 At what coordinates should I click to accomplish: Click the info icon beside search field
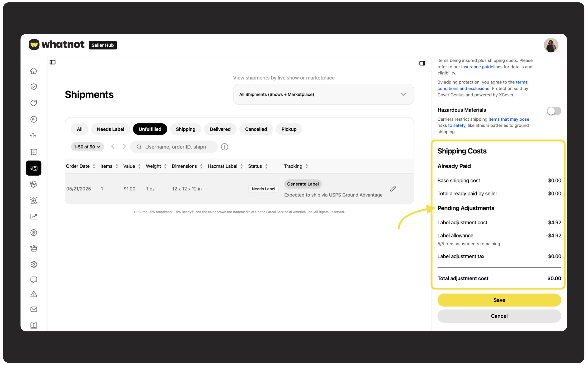tap(225, 147)
